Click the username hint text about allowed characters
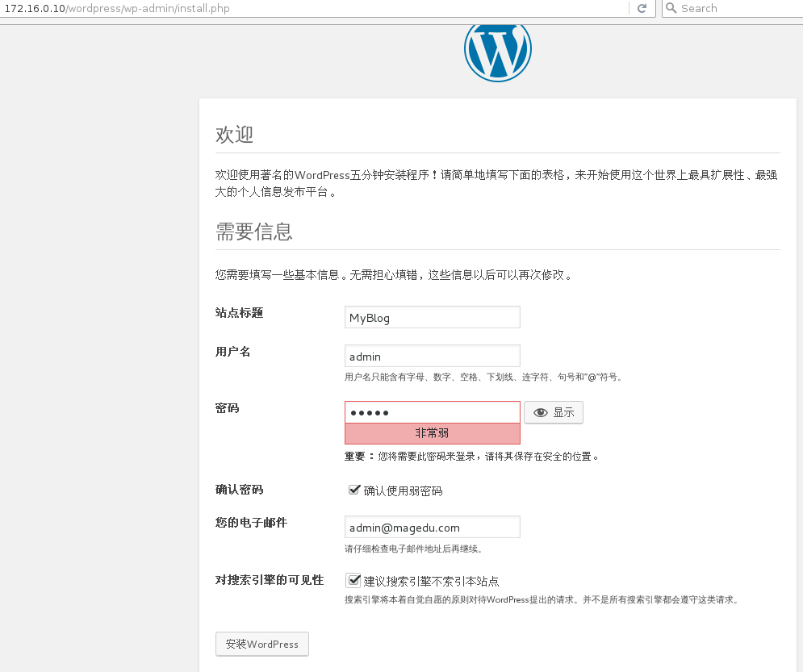 click(x=484, y=378)
